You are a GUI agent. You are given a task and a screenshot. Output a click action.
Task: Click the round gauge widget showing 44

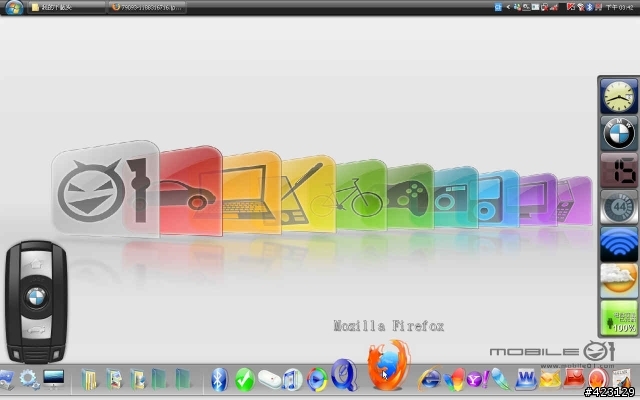pyautogui.click(x=619, y=207)
